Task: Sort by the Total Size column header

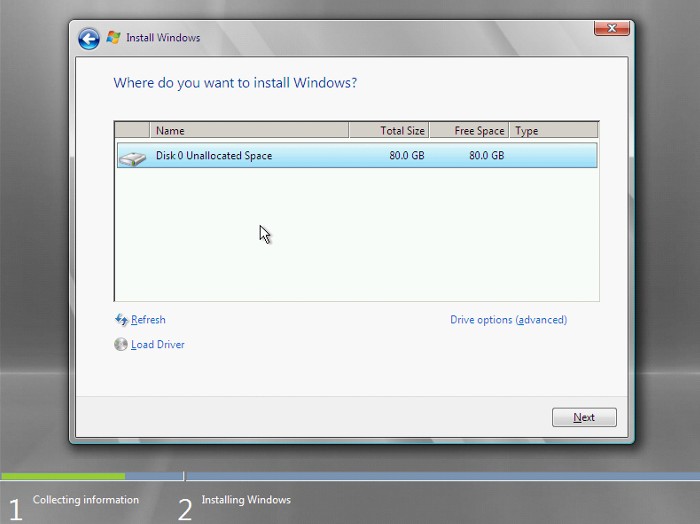Action: click(x=389, y=130)
